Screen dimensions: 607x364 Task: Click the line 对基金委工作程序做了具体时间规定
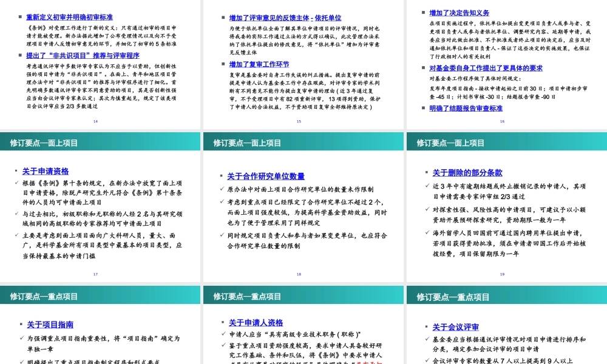475,78
